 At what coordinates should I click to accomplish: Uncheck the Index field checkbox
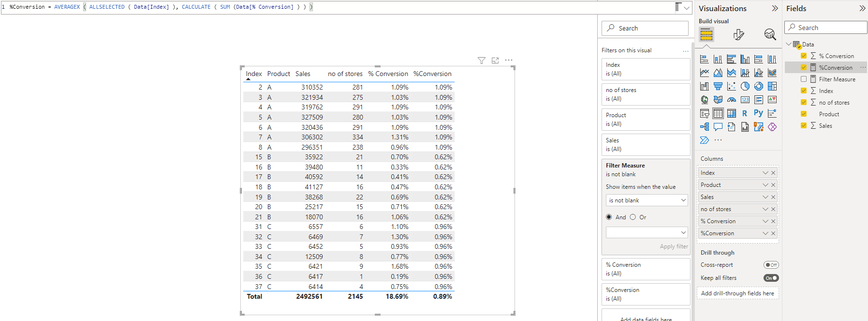tap(804, 91)
